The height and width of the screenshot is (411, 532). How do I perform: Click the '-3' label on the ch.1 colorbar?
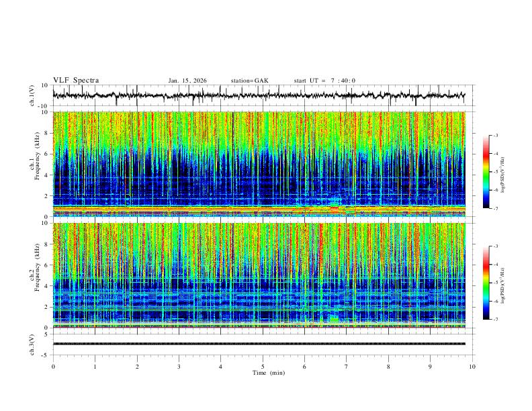tap(495, 135)
